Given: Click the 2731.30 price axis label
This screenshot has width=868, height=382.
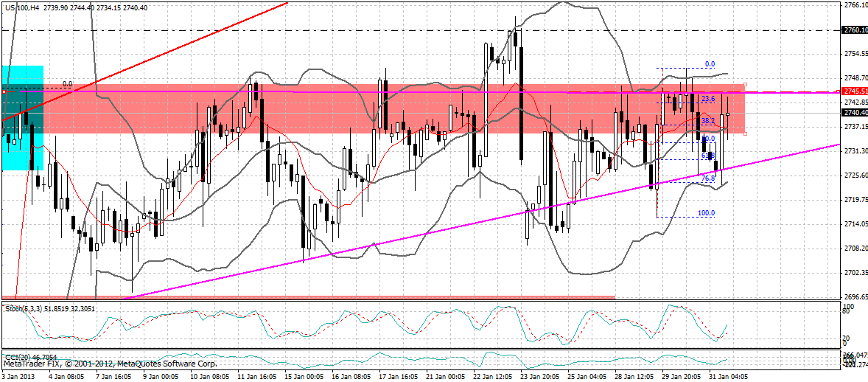Looking at the screenshot, I should point(855,150).
